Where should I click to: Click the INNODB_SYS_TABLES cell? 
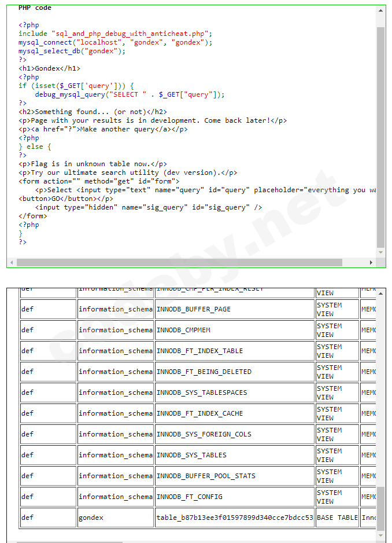click(x=235, y=454)
